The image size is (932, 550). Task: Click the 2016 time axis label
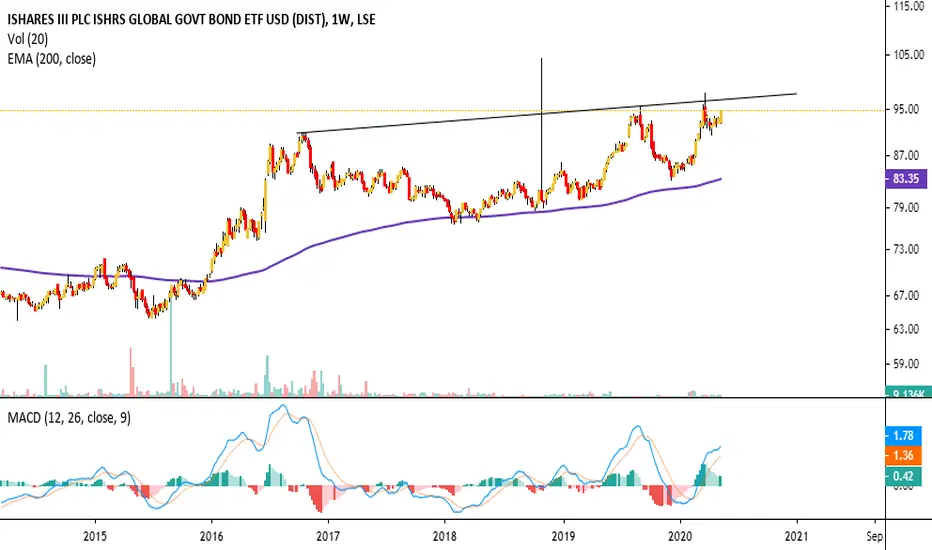click(212, 536)
